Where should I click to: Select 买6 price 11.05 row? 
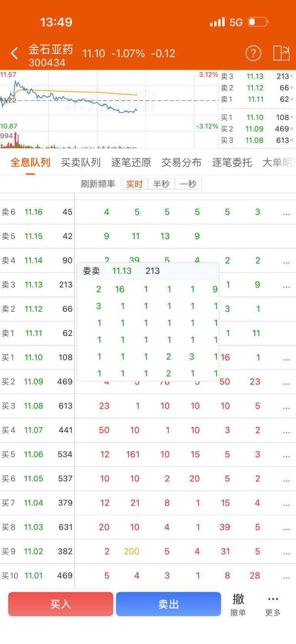(x=148, y=479)
